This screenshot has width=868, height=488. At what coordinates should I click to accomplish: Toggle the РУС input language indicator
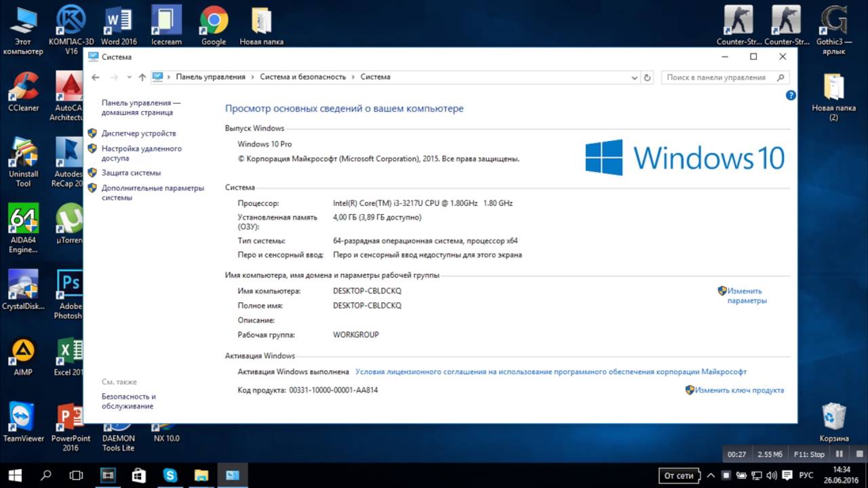pyautogui.click(x=806, y=475)
